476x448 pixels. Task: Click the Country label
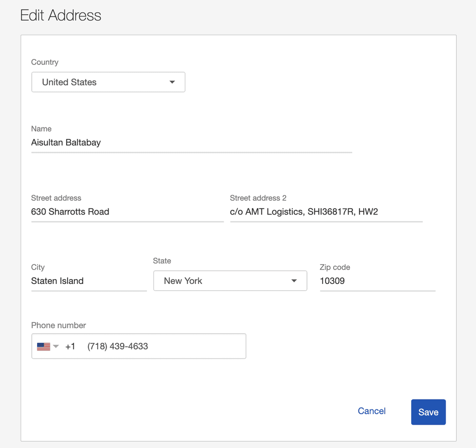tap(45, 62)
